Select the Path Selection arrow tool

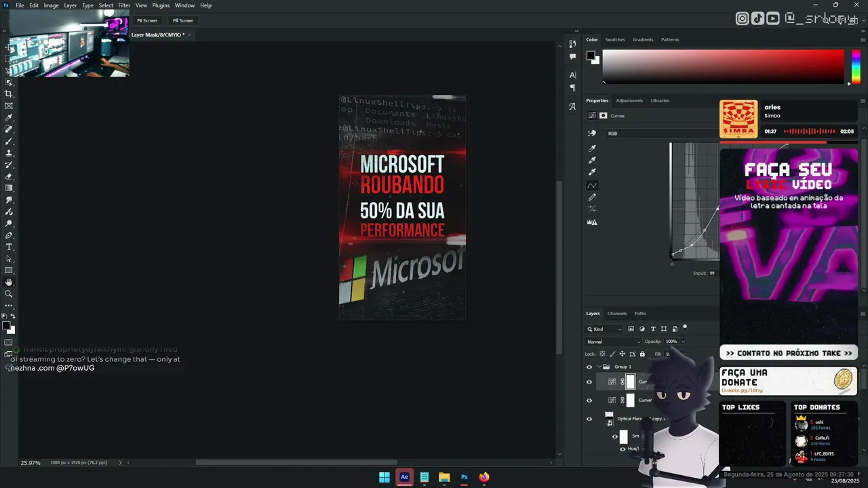pos(9,259)
